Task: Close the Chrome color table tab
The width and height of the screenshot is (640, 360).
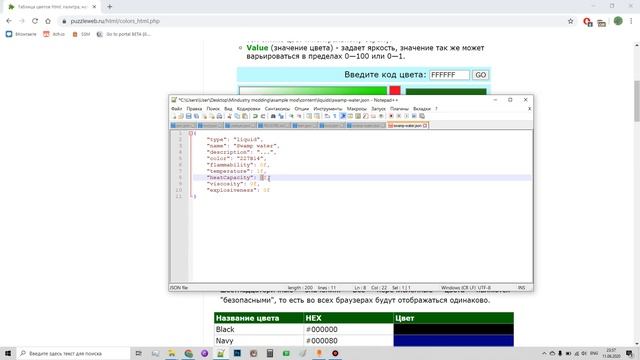Action: click(x=94, y=7)
